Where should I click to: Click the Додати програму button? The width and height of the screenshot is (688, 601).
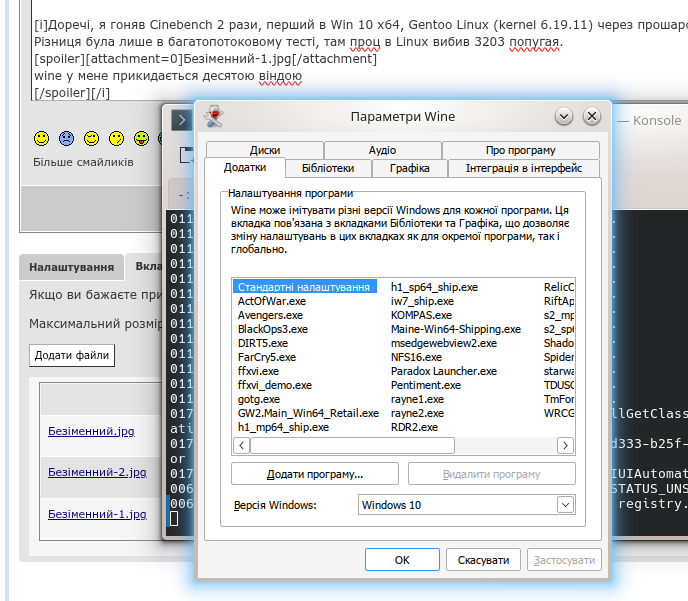click(x=315, y=474)
